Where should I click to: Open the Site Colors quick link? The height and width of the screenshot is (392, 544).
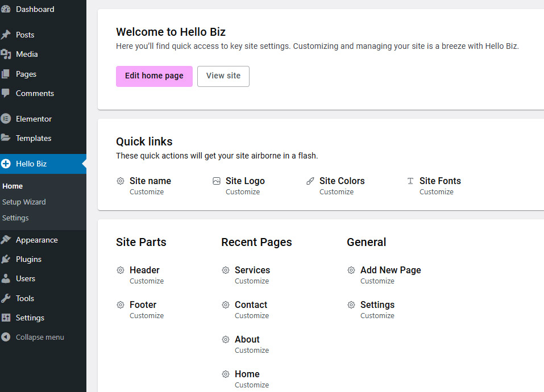tap(342, 181)
